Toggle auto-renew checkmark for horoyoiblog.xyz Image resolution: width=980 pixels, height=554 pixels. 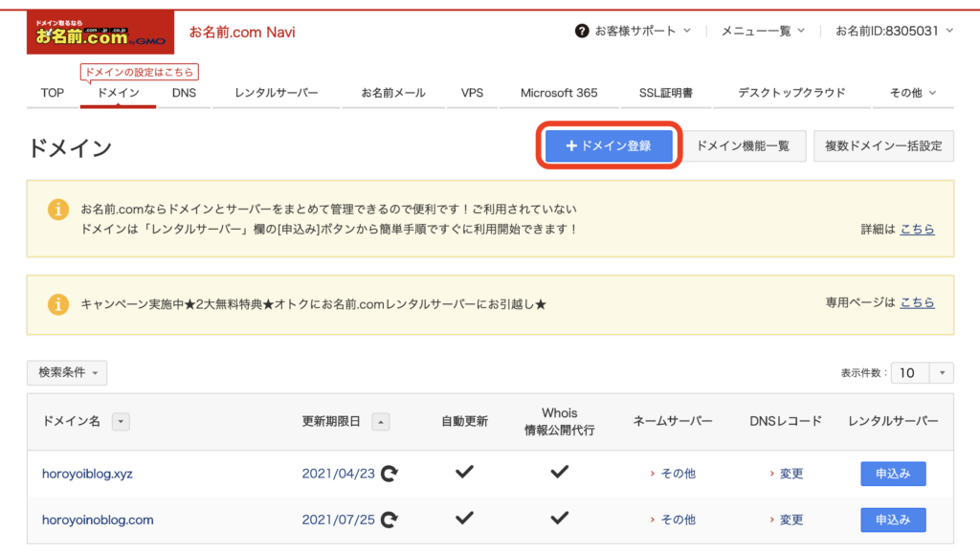[x=464, y=472]
